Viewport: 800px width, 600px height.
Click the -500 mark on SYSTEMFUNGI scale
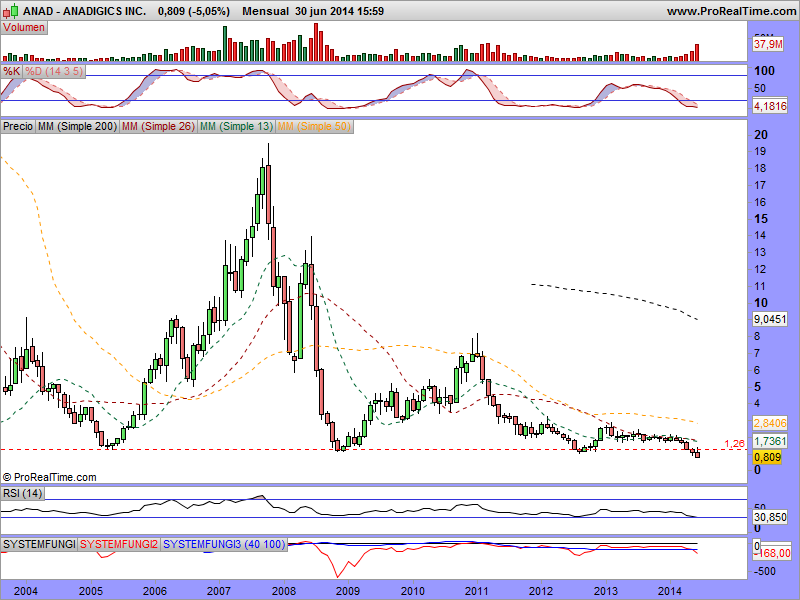[x=764, y=571]
